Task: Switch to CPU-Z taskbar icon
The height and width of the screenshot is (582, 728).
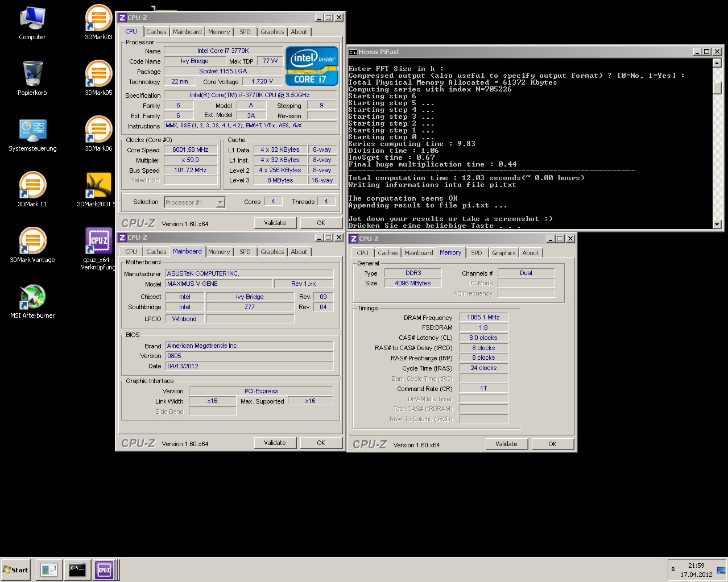Action: pyautogui.click(x=105, y=569)
